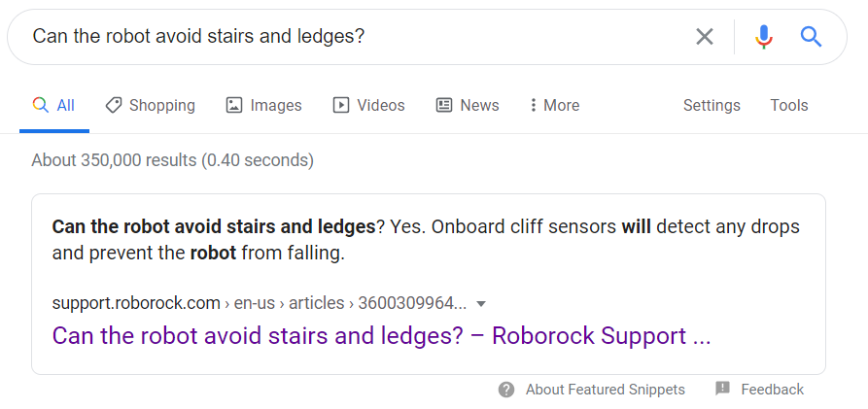Click the Shopping tag icon
This screenshot has height=409, width=868.
click(114, 105)
